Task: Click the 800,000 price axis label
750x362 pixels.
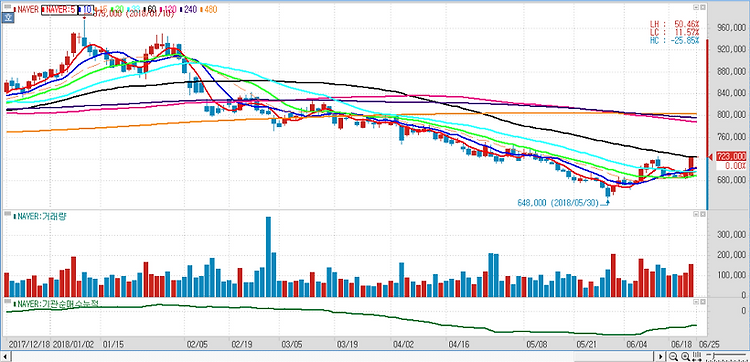Action: tap(732, 115)
